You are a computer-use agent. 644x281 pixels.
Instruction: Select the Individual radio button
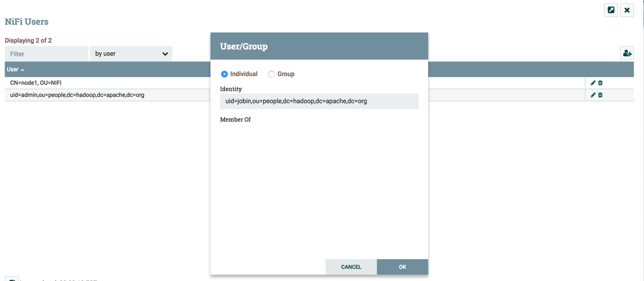point(225,74)
